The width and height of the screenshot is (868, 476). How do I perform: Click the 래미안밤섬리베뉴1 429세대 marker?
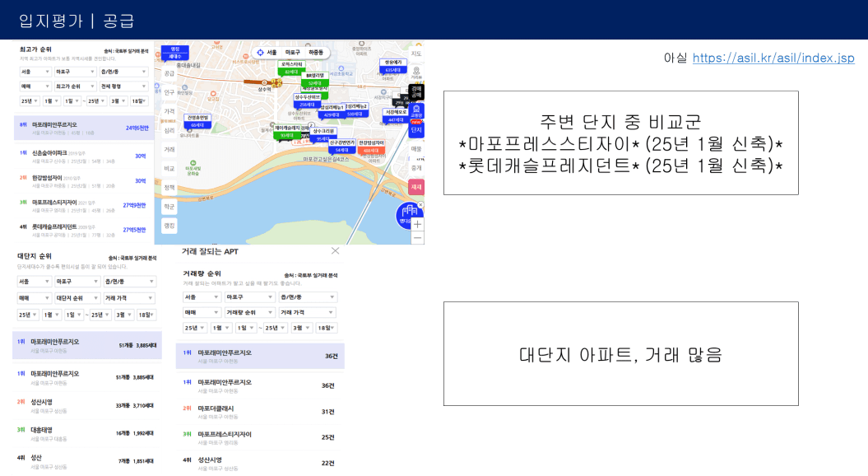(x=331, y=111)
